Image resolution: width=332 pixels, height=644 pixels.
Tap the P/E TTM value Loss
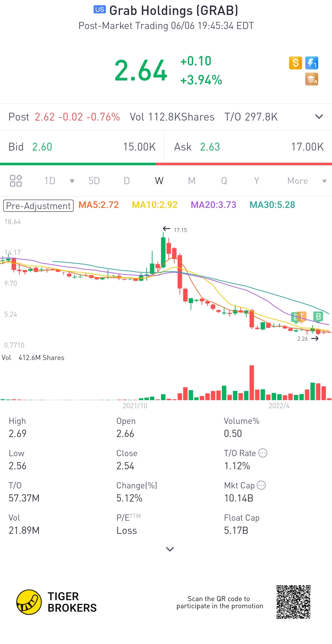(127, 530)
